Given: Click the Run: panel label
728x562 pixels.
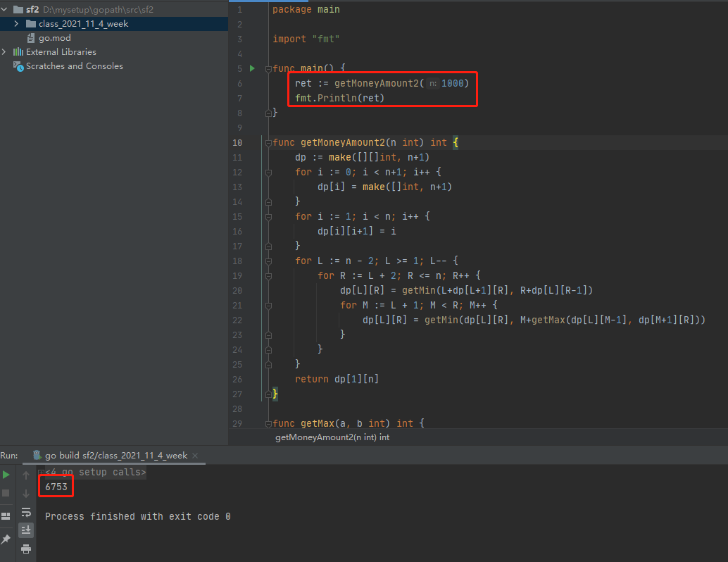Looking at the screenshot, I should pyautogui.click(x=9, y=456).
